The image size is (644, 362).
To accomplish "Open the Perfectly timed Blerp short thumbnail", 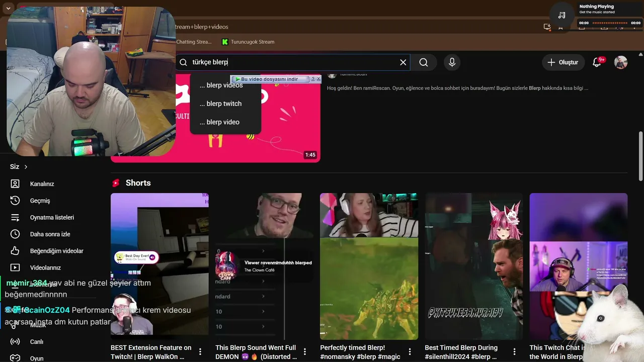I will (369, 266).
